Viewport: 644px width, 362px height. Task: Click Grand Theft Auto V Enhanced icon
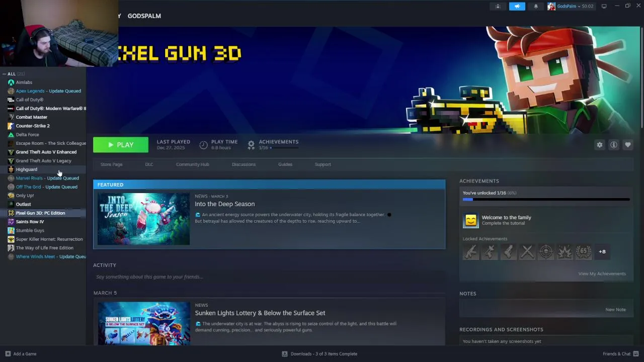click(x=11, y=152)
